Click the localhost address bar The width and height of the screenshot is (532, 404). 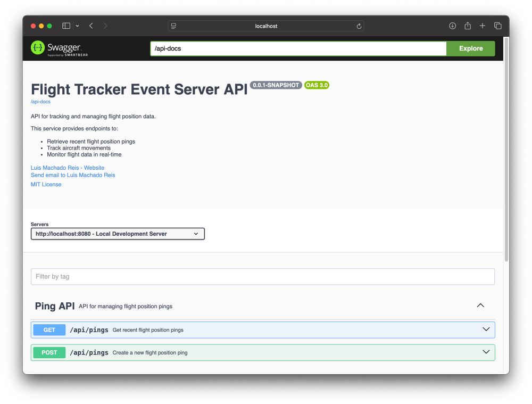pos(266,26)
